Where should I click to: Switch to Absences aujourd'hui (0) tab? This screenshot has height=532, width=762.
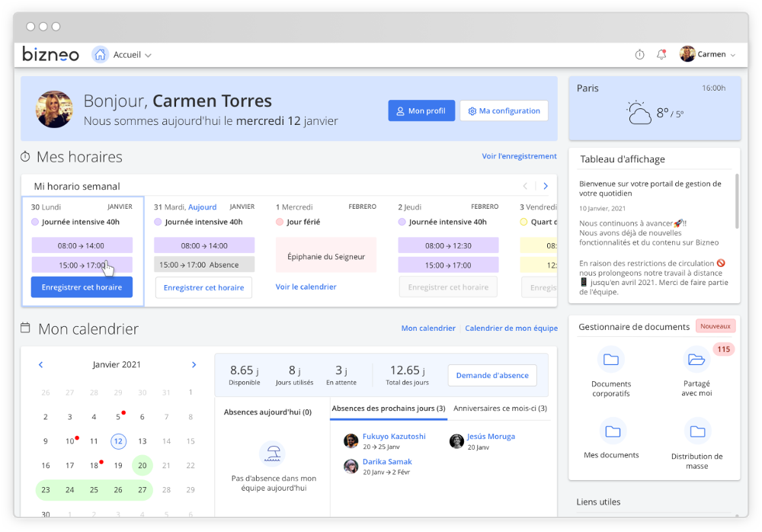coord(267,412)
